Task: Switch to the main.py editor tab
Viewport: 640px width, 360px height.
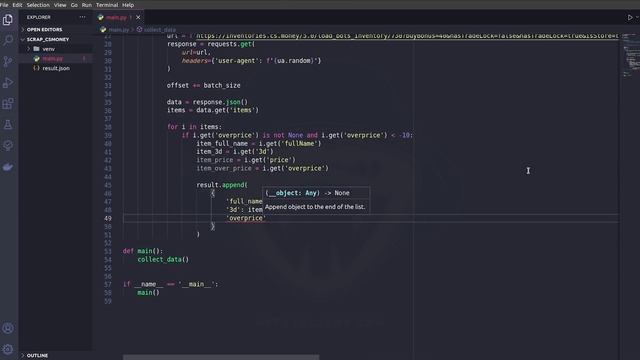Action: click(118, 17)
